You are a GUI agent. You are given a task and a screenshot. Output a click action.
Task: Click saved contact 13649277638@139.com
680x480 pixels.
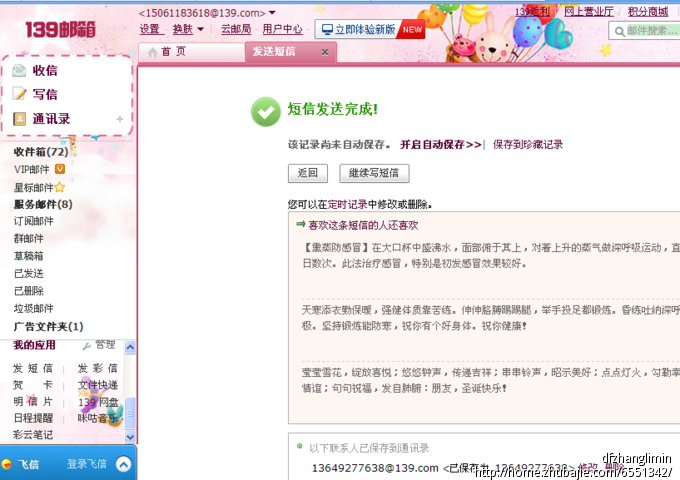click(375, 468)
